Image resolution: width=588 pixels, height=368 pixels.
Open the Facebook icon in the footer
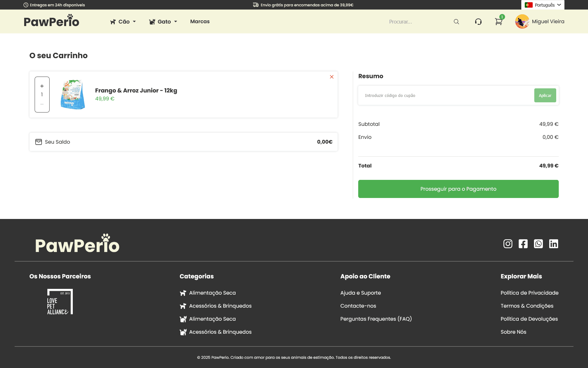523,244
